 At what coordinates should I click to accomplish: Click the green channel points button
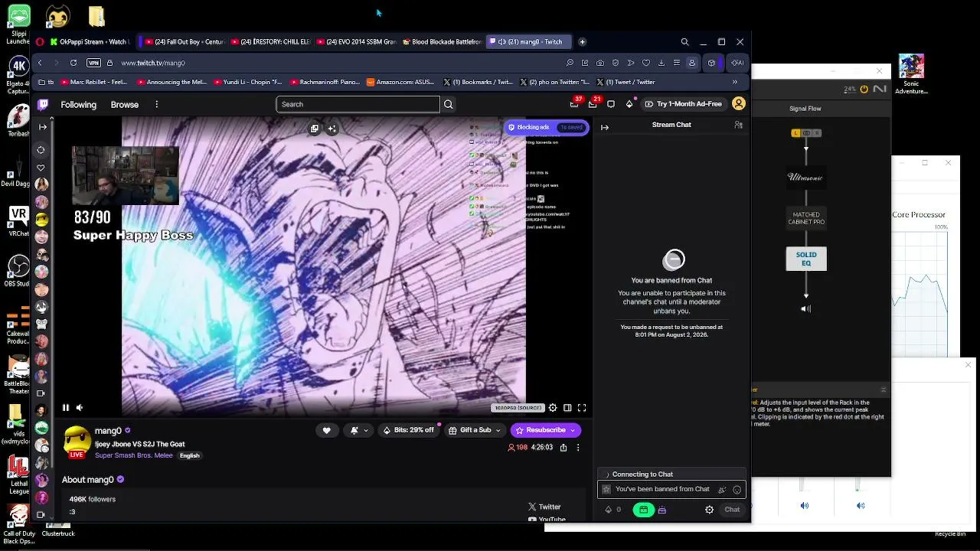tap(643, 510)
